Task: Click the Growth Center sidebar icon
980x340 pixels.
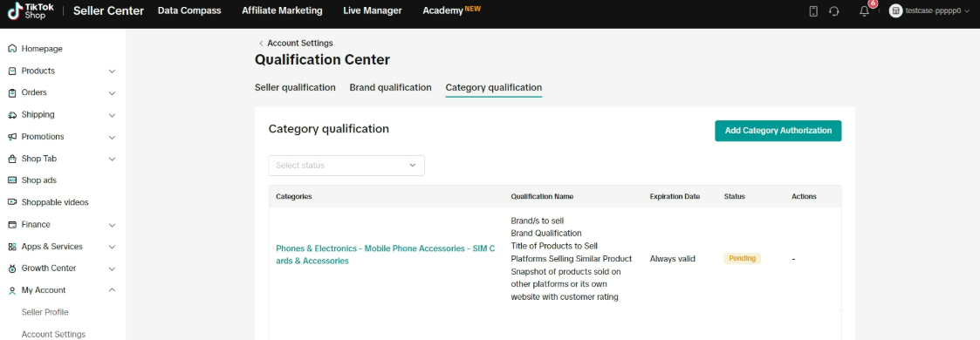Action: pos(12,269)
